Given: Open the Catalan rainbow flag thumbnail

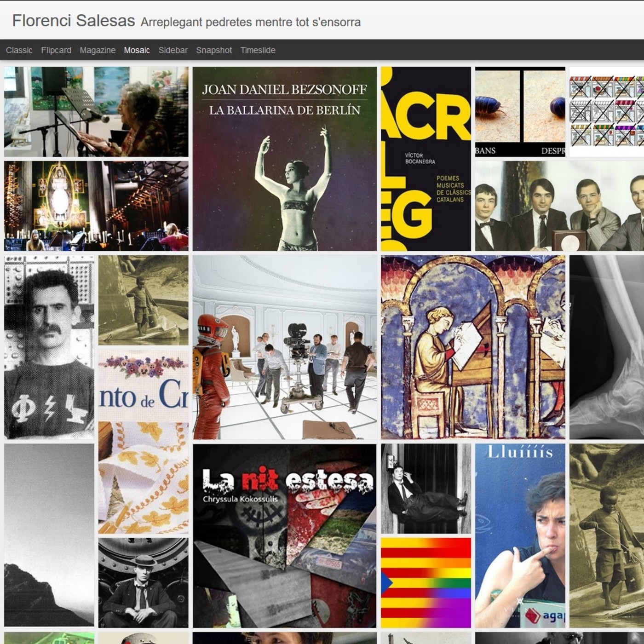Looking at the screenshot, I should point(426,583).
